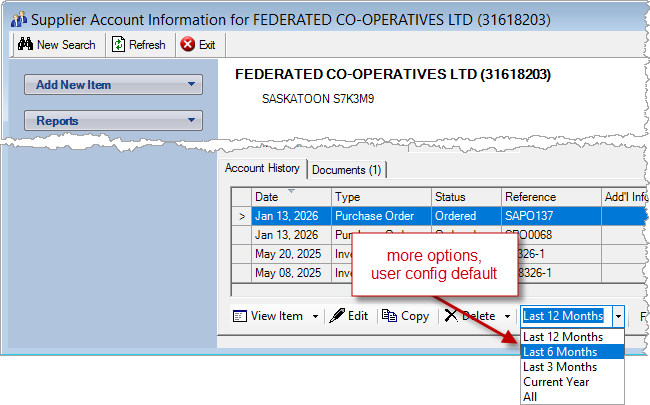Choose Last 3 Months from the list
The width and height of the screenshot is (650, 405).
coord(572,367)
